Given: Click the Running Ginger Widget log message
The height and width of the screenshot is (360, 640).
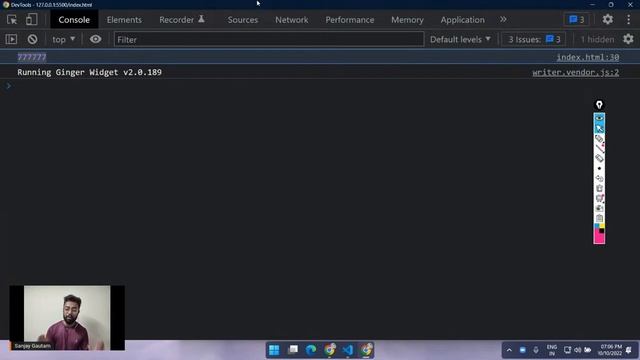Looking at the screenshot, I should coord(89,72).
